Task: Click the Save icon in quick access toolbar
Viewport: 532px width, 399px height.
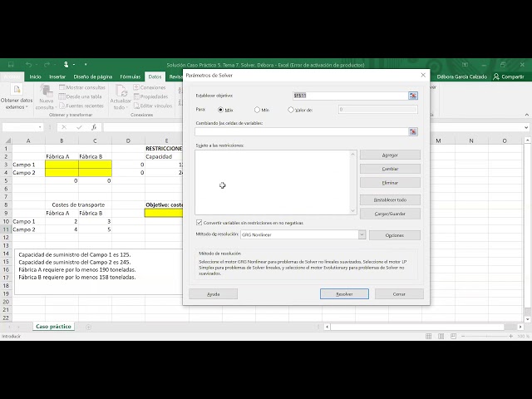Action: [x=11, y=65]
